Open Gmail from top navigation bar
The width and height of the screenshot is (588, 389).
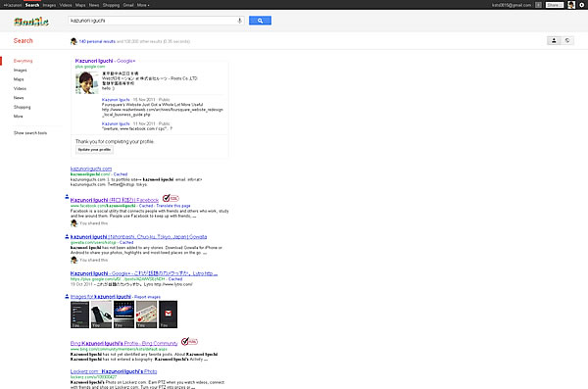point(128,5)
